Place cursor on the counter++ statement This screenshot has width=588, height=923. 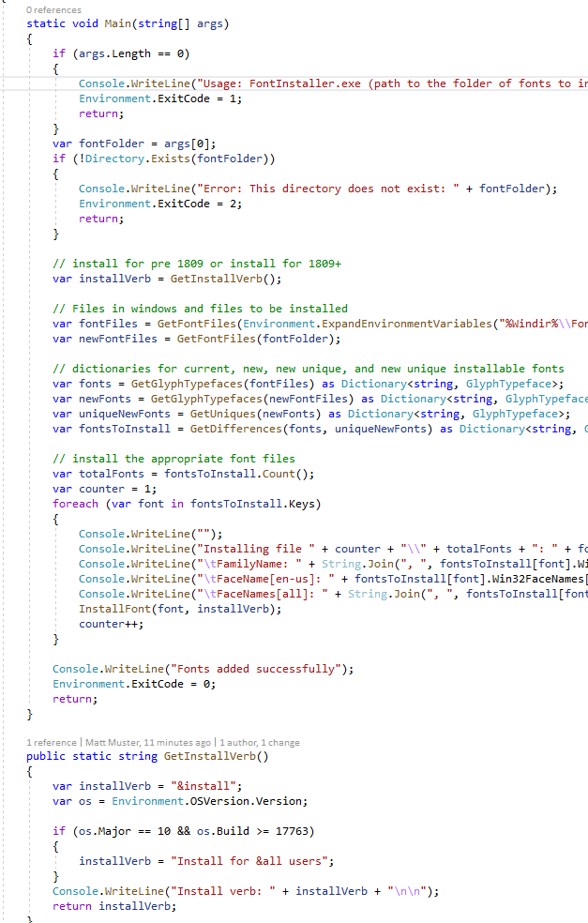pyautogui.click(x=104, y=624)
